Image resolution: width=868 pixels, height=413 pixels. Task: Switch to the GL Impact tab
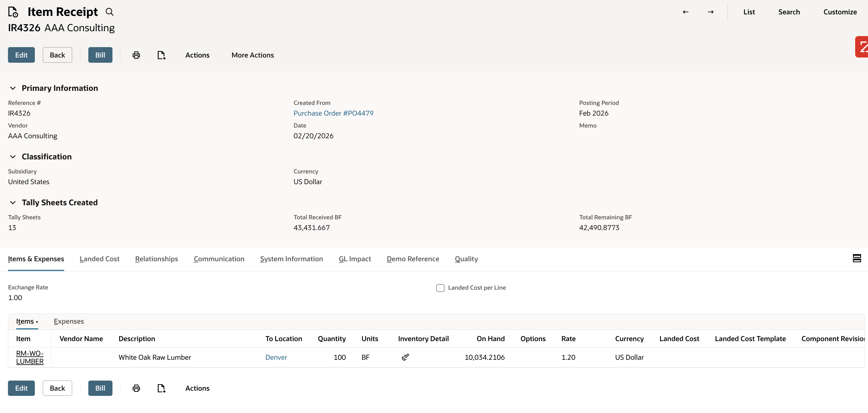[355, 259]
